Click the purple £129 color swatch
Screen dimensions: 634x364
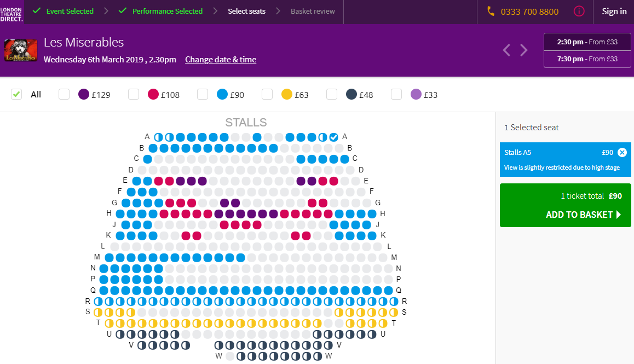tap(84, 94)
